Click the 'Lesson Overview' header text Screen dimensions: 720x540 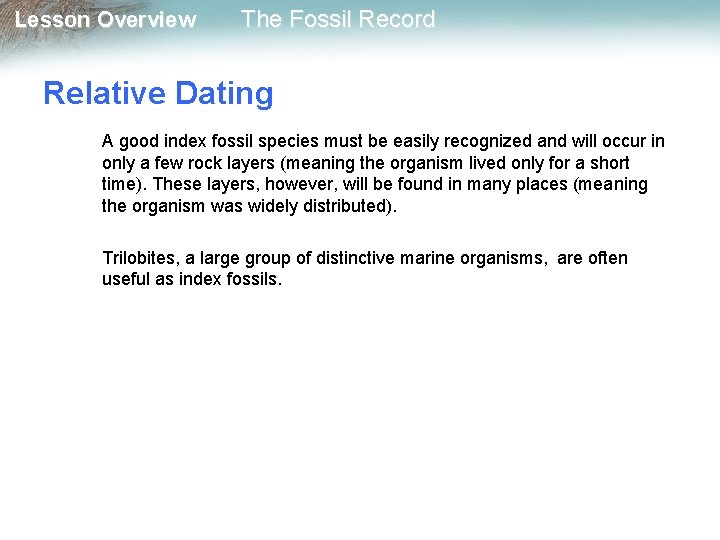(x=106, y=20)
